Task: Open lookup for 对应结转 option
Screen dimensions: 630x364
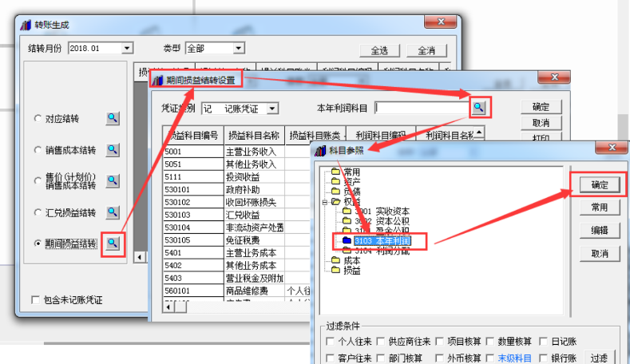Action: [x=113, y=118]
